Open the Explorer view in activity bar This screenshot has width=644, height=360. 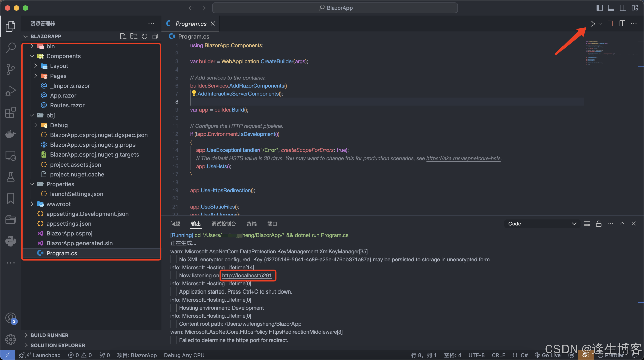(10, 26)
